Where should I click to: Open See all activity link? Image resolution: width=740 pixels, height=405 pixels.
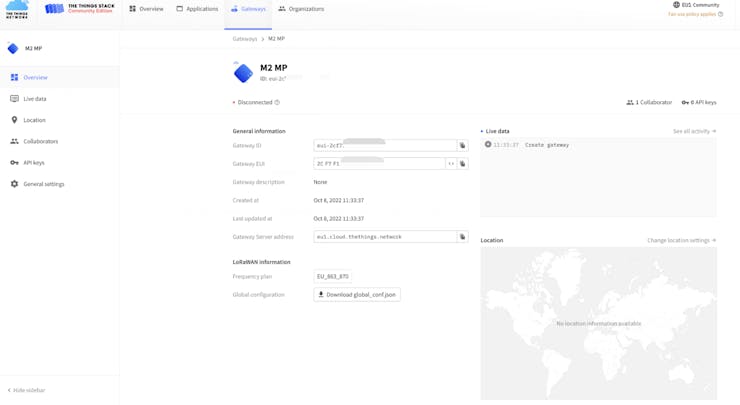694,131
